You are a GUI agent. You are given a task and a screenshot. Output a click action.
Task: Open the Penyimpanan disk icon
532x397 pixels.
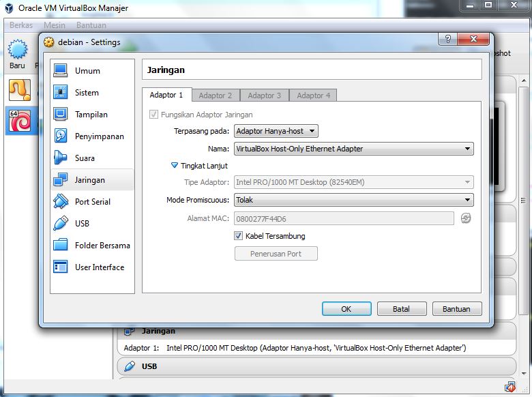pos(61,136)
